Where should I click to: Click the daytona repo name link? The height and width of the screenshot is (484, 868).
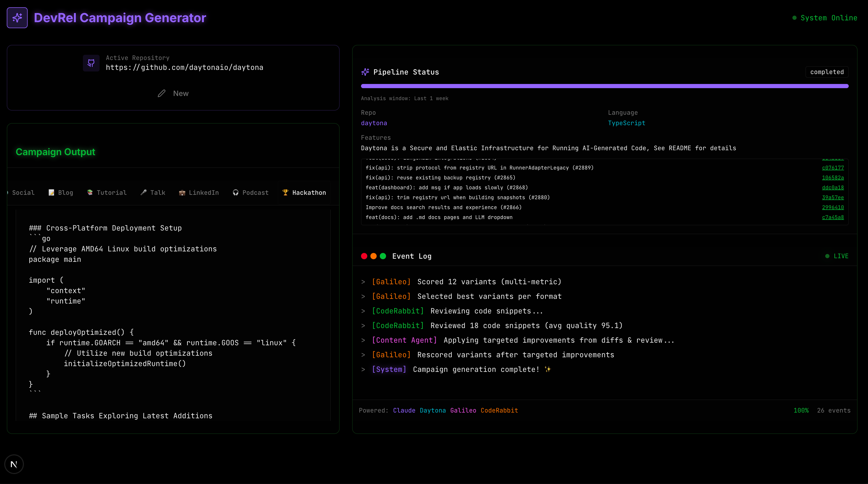click(374, 123)
